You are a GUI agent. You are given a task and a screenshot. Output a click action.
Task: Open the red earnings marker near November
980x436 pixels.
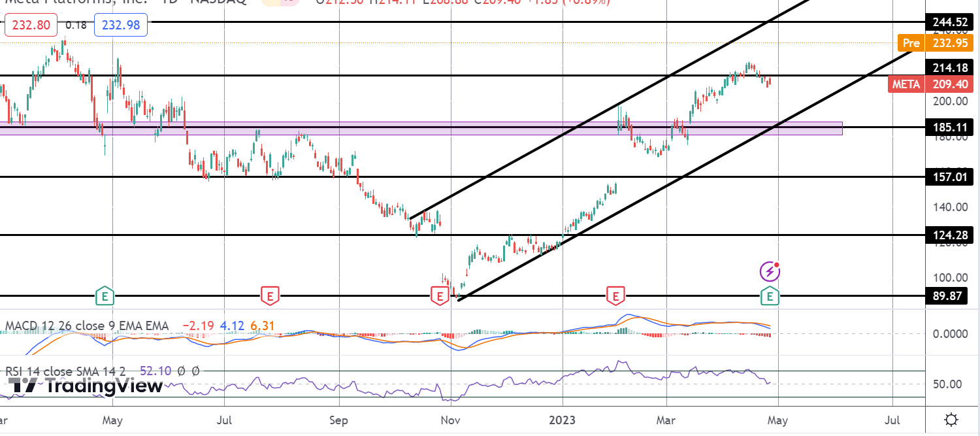[440, 296]
